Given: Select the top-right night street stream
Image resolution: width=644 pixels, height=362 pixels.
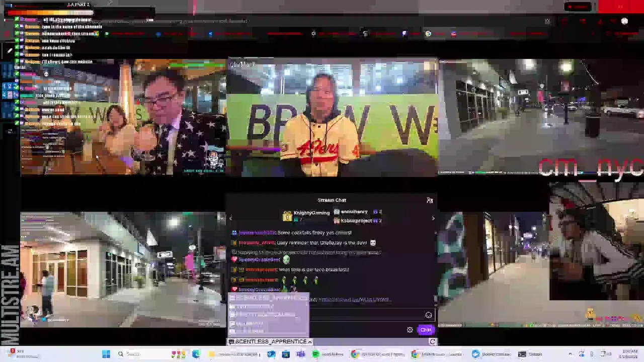Looking at the screenshot, I should point(541,117).
